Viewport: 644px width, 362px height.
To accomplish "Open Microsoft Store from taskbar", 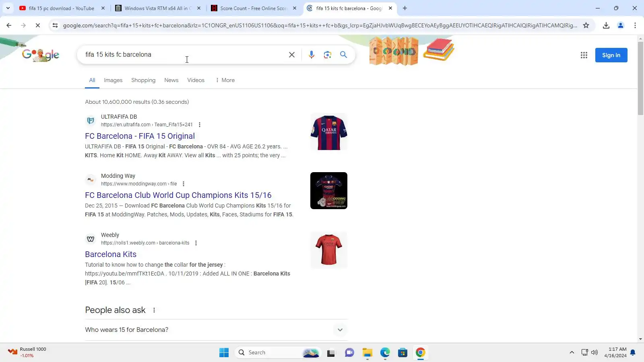I will point(402,353).
